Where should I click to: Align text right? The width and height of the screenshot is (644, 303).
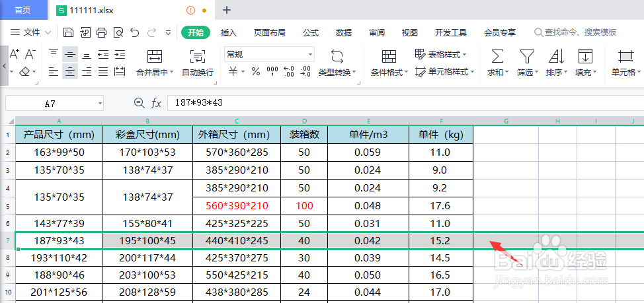[87, 72]
